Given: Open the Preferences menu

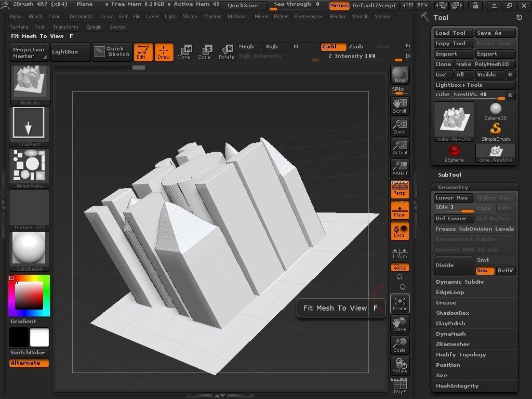Looking at the screenshot, I should point(309,16).
